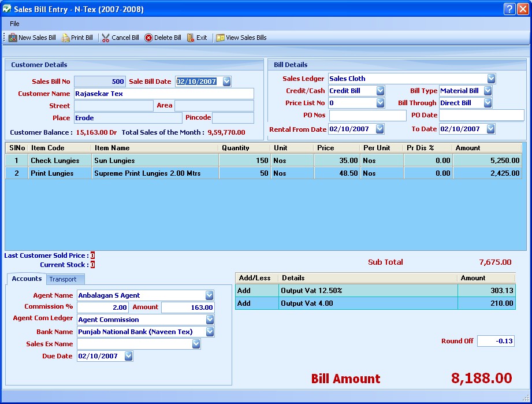
Task: Expand the Bank Name dropdown
Action: pos(210,332)
